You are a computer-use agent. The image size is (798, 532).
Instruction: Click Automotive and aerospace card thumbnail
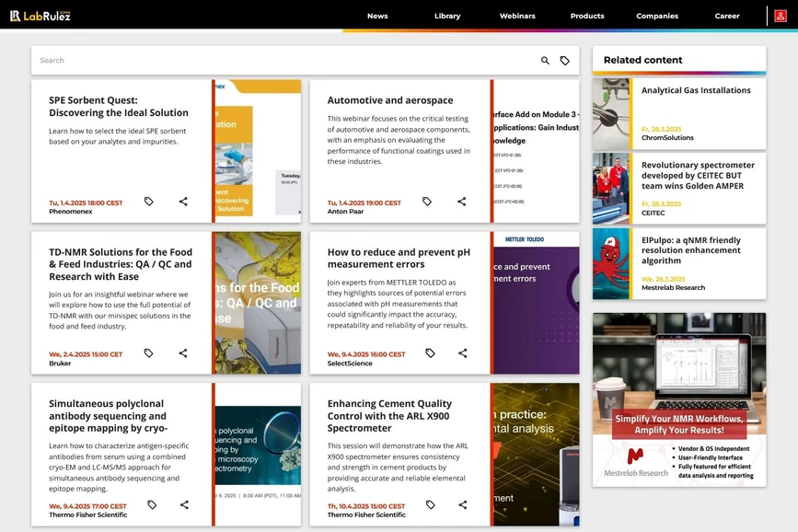pyautogui.click(x=537, y=151)
